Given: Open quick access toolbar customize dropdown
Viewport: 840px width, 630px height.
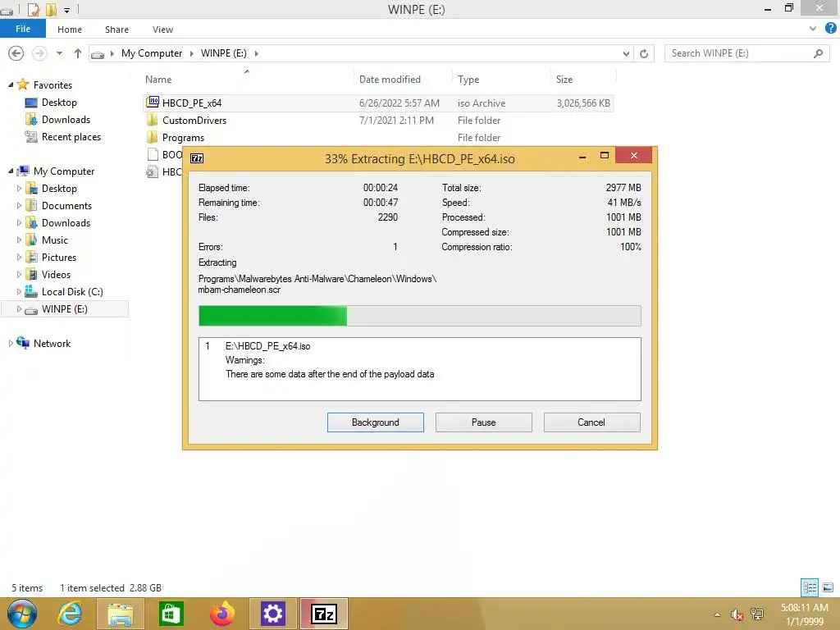Looking at the screenshot, I should (x=67, y=10).
